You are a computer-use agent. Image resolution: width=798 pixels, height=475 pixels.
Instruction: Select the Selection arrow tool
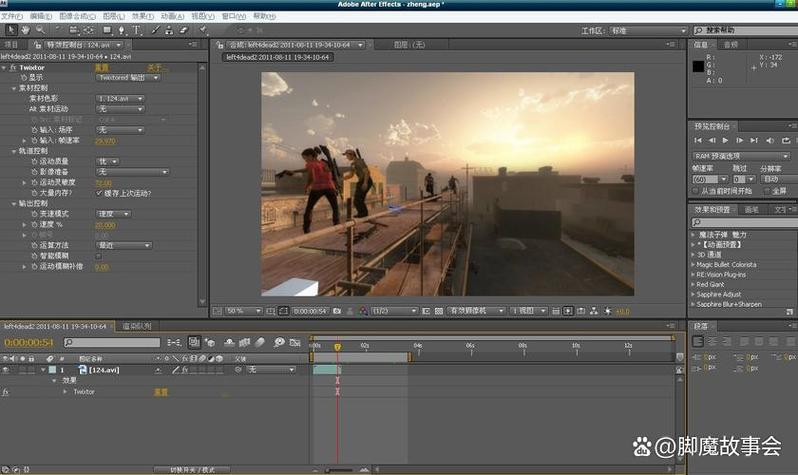click(11, 31)
